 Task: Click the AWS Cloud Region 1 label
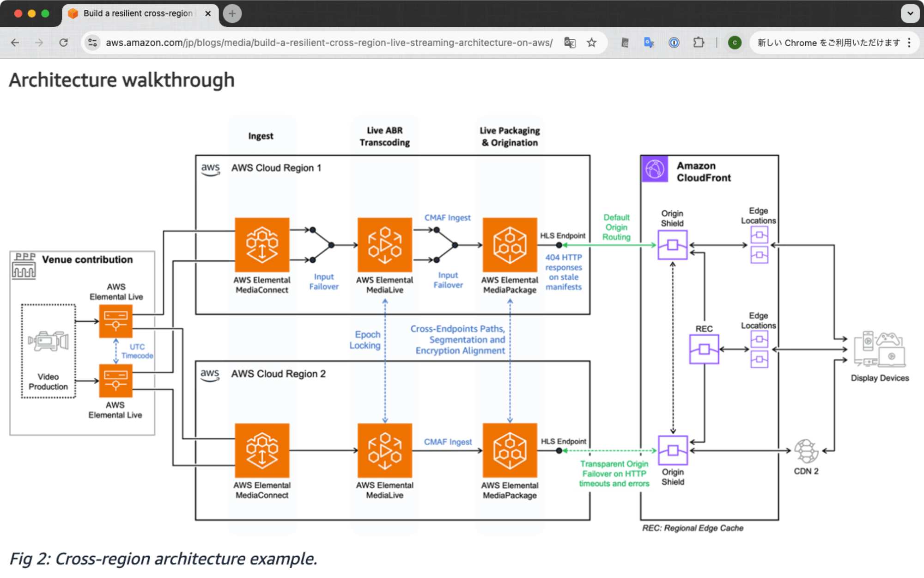click(x=276, y=168)
